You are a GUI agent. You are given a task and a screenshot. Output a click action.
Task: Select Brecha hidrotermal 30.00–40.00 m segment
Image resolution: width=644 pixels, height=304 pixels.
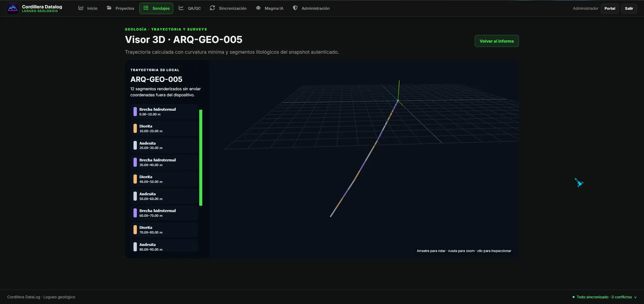pos(164,162)
